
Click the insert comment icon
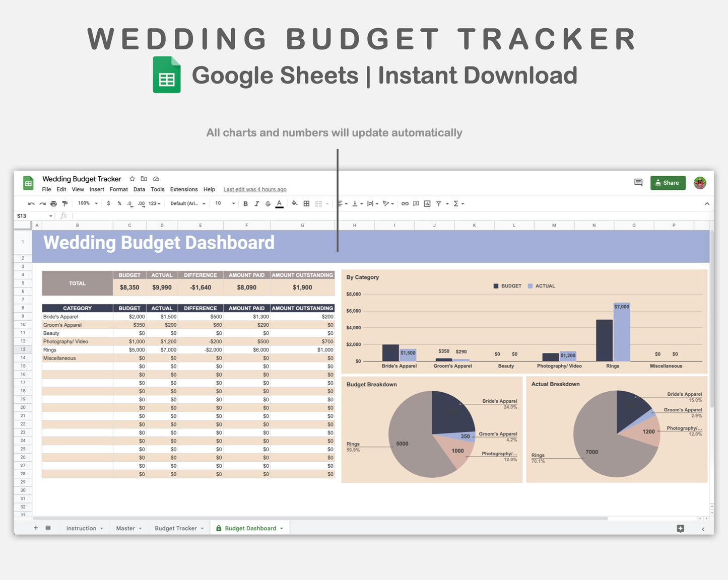(416, 203)
